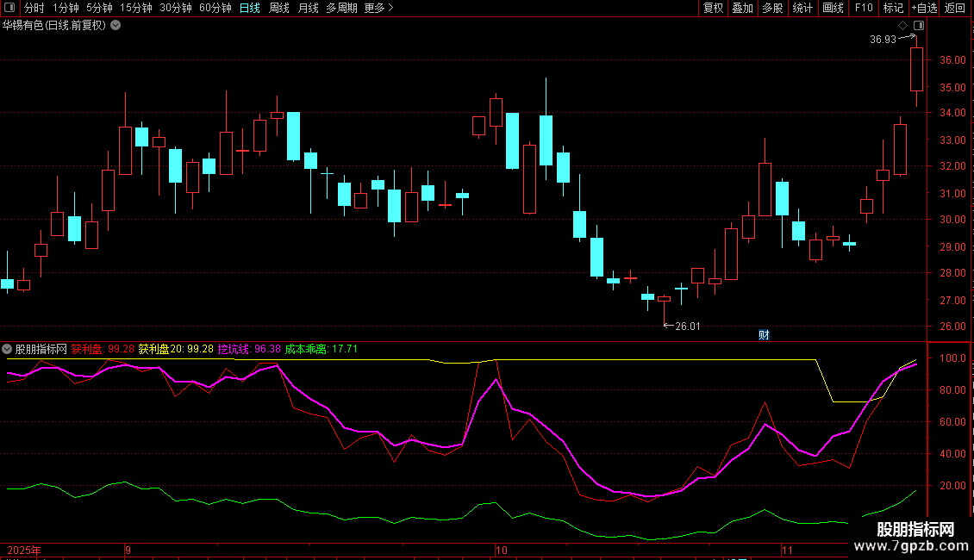This screenshot has height=560, width=974.
Task: Toggle the left sidebar panel icon
Action: click(x=9, y=8)
